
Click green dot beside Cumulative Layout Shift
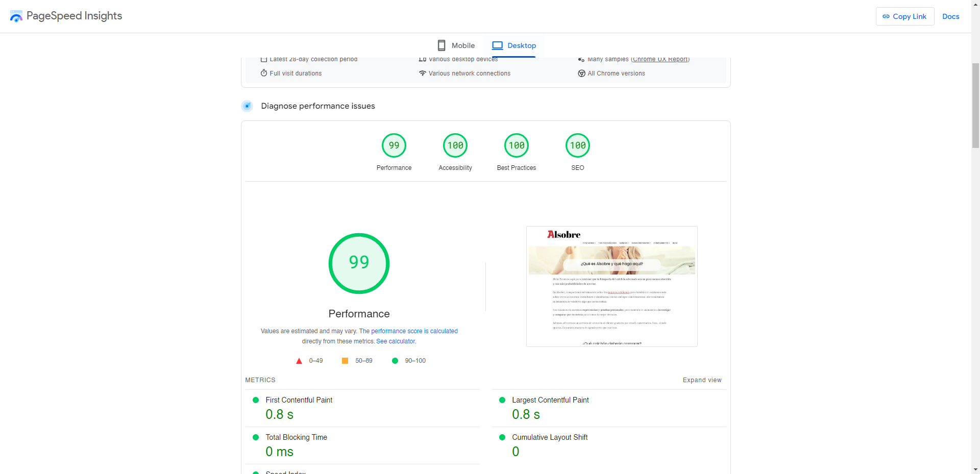click(x=502, y=437)
